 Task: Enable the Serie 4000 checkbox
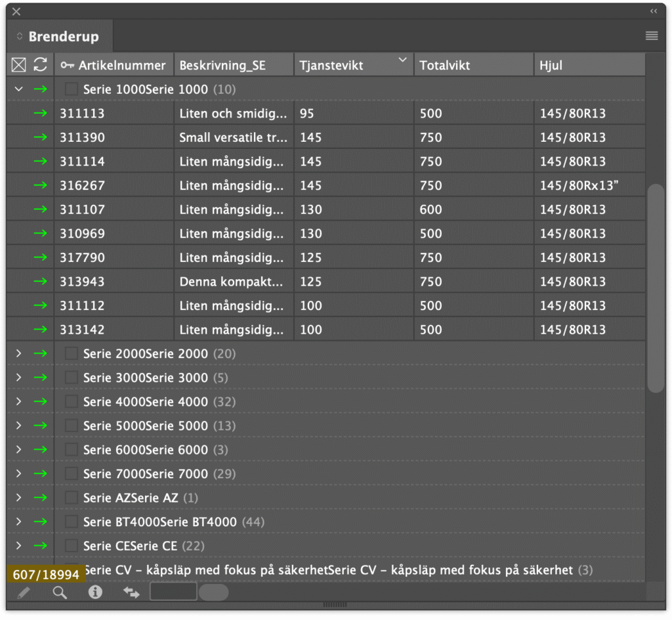72,402
